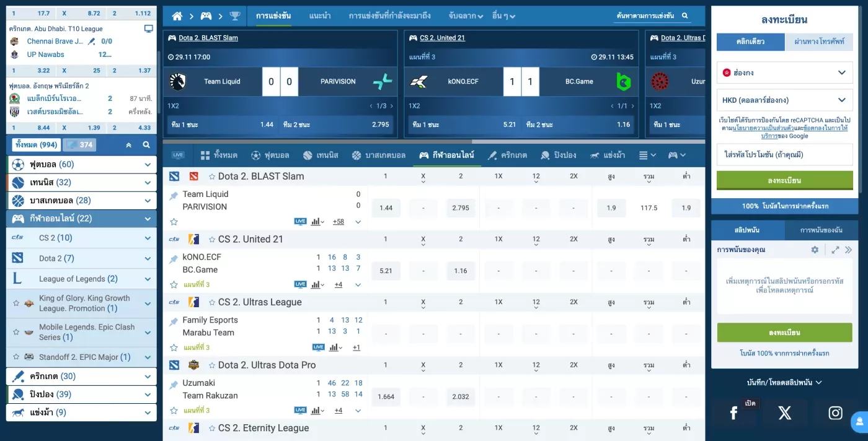The image size is (868, 441).
Task: Open the list-view menu in sports bar
Action: (647, 155)
